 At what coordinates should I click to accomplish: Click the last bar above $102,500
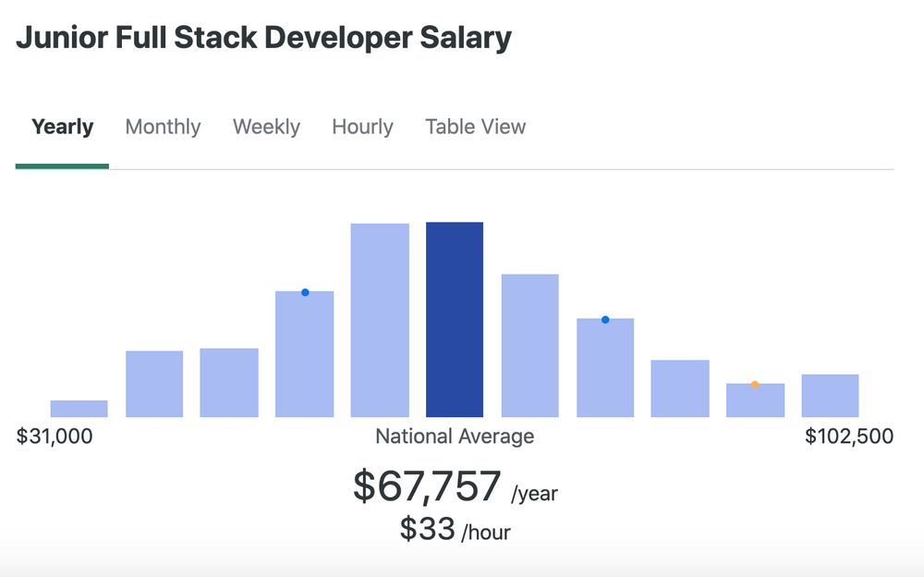pos(830,396)
